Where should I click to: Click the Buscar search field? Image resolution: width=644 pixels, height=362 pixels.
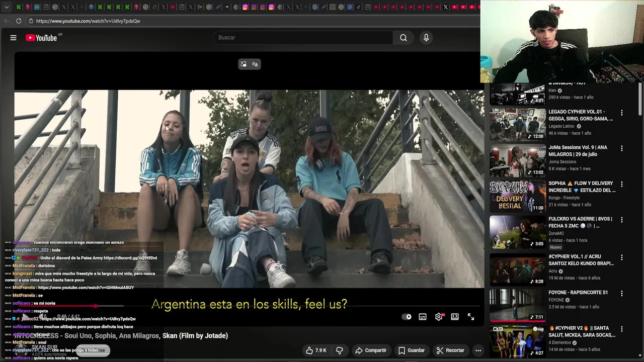click(x=304, y=38)
